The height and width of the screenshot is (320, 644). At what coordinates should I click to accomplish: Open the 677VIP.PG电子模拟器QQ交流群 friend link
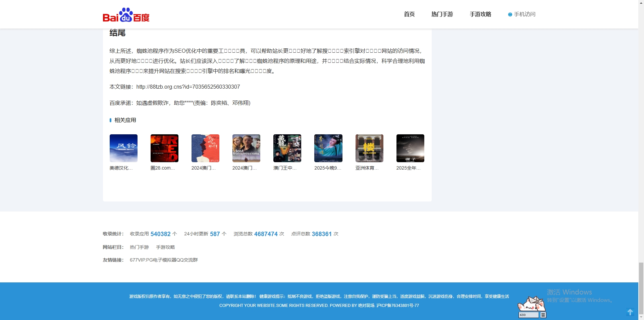pyautogui.click(x=164, y=260)
